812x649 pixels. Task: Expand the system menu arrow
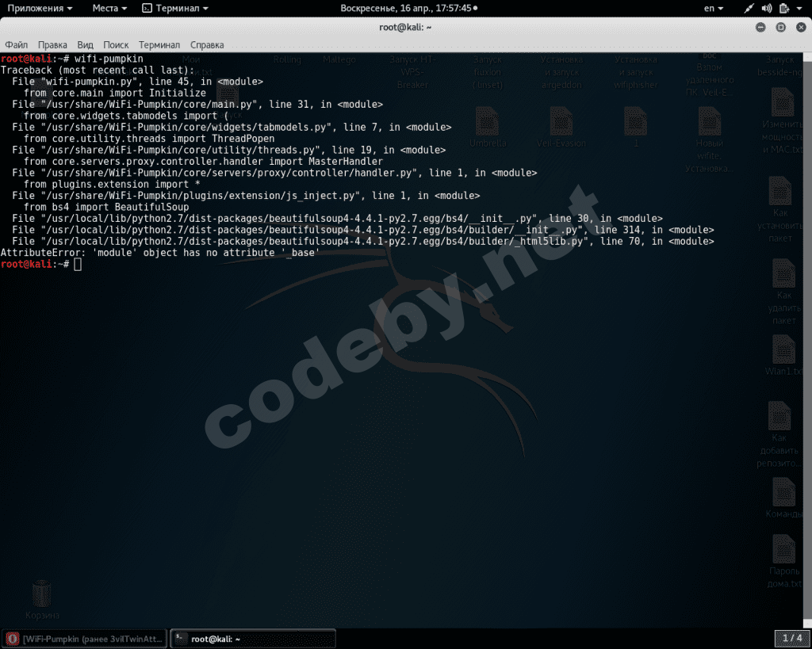[799, 9]
